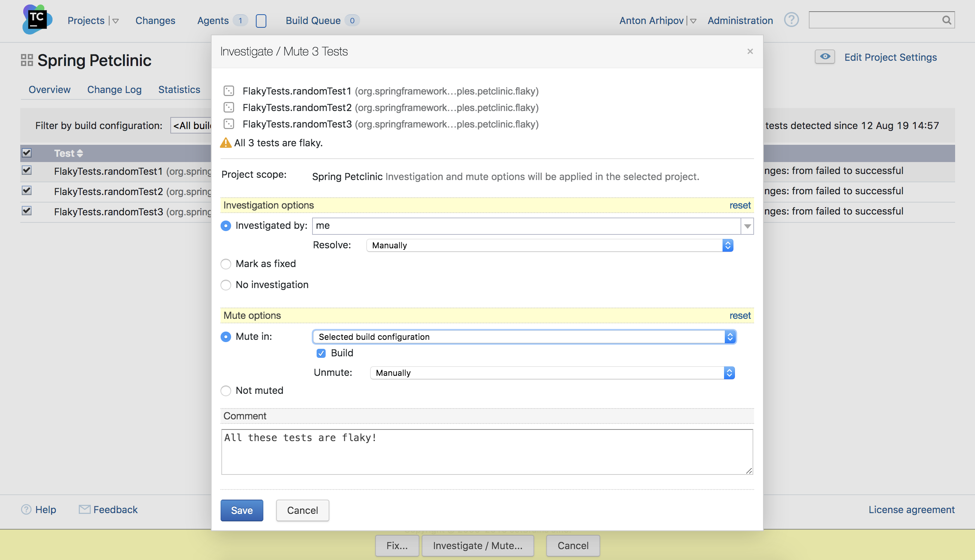Open the Agents page
Screen dimensions: 975x560
coord(213,20)
